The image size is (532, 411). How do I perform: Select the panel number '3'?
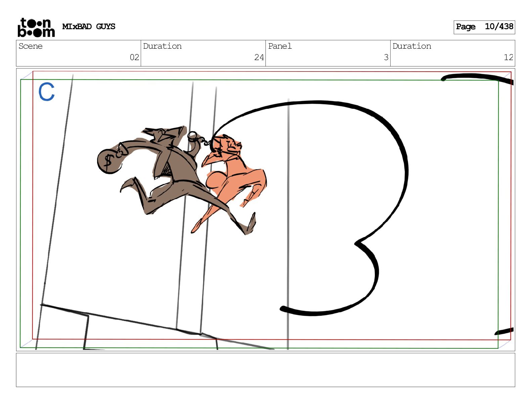(x=386, y=57)
